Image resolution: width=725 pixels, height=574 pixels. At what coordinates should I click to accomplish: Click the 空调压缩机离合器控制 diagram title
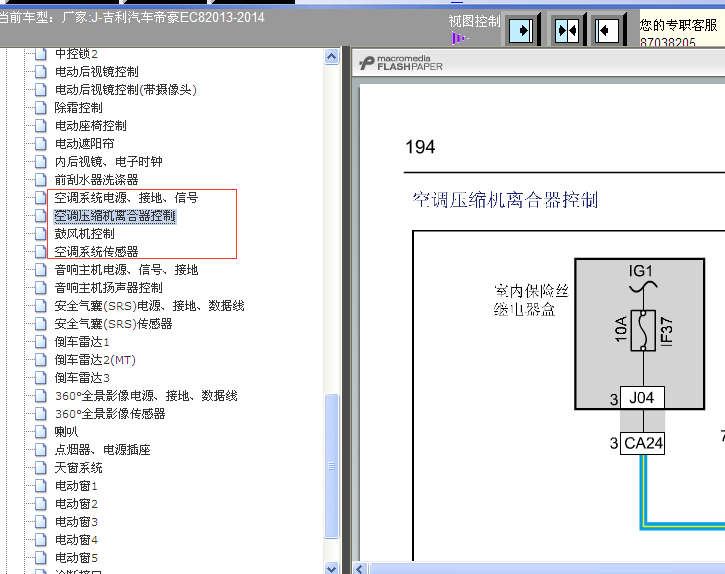pyautogui.click(x=505, y=200)
